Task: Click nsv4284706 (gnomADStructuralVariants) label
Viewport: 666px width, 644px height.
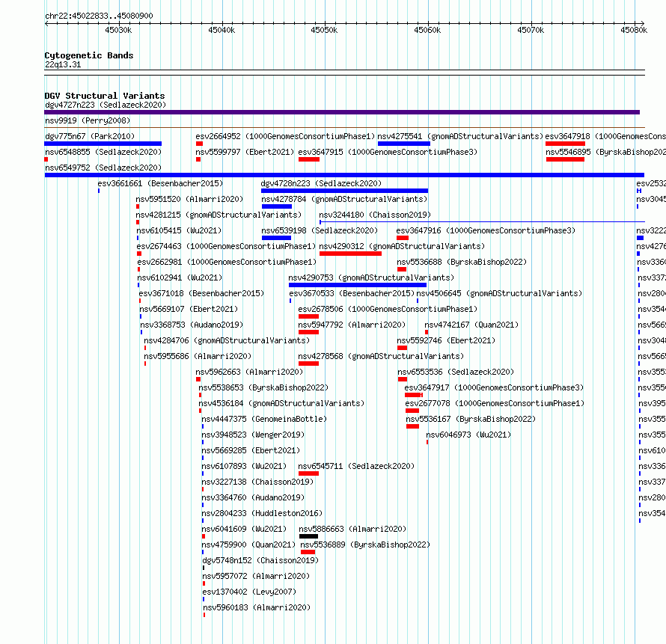Action: click(227, 340)
